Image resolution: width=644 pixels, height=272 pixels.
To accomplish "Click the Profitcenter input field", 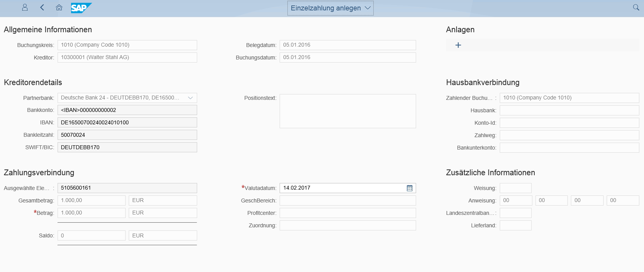I will pos(347,213).
